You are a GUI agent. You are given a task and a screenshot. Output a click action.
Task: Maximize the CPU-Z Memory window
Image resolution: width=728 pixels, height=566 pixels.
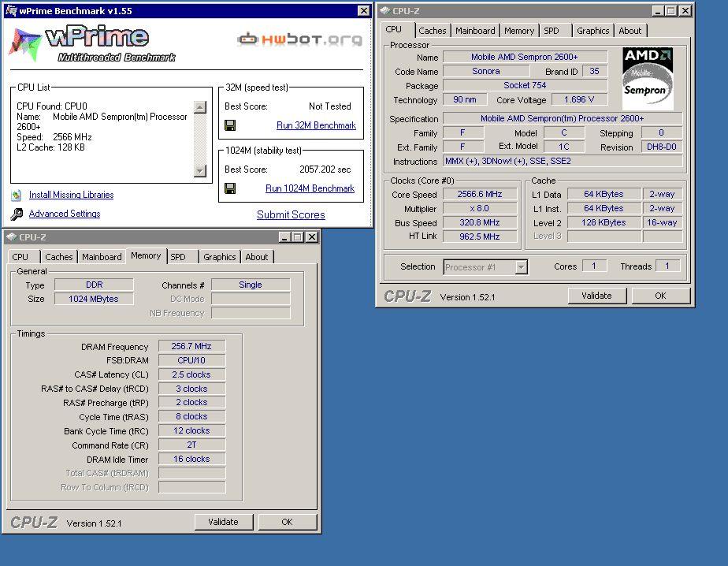click(x=298, y=237)
